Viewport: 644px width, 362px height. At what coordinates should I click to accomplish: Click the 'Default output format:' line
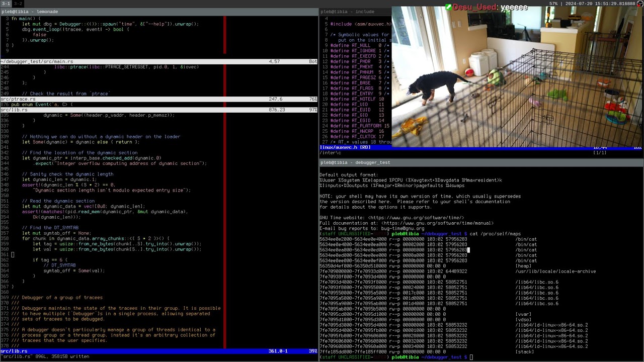[348, 175]
